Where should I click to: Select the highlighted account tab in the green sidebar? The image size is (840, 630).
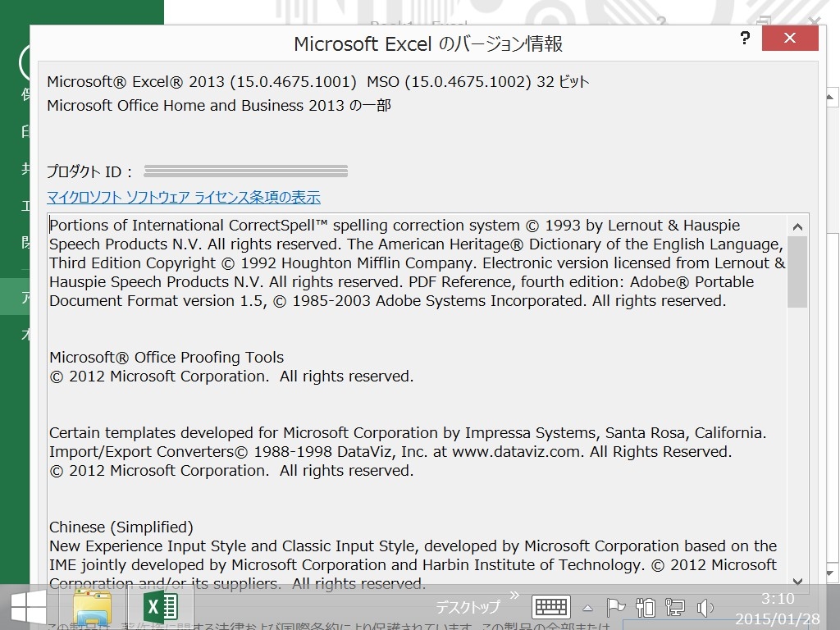[x=15, y=297]
